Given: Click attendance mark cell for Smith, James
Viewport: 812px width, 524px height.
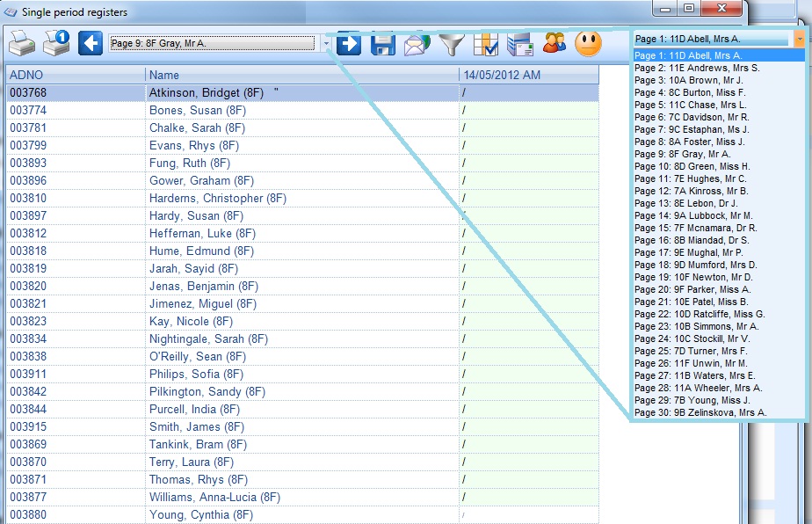Looking at the screenshot, I should point(529,427).
